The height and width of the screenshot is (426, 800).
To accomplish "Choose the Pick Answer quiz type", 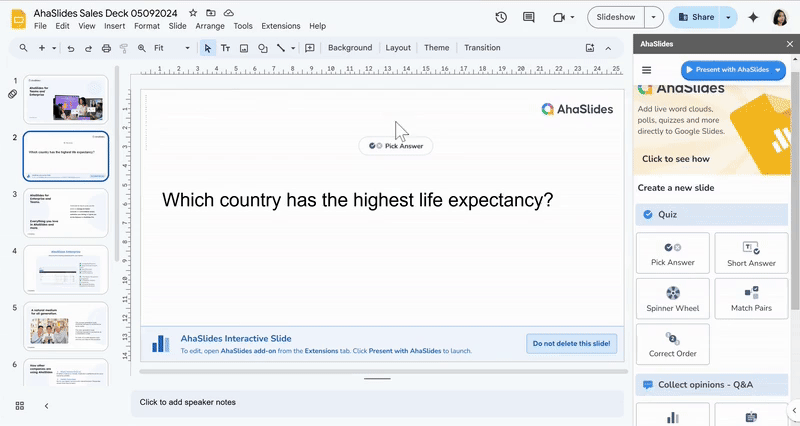I will click(x=672, y=253).
